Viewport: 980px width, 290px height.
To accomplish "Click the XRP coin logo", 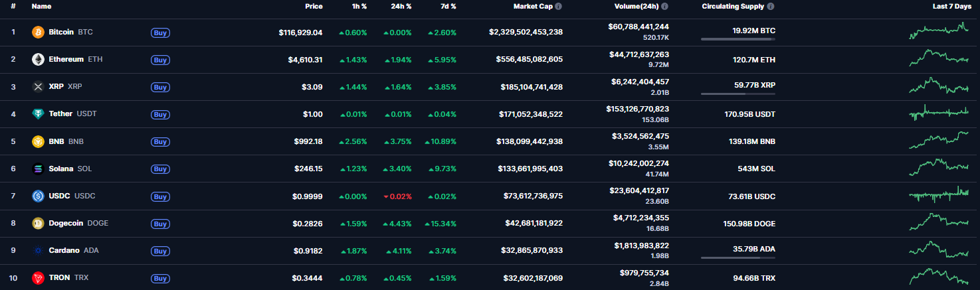I will pyautogui.click(x=38, y=86).
